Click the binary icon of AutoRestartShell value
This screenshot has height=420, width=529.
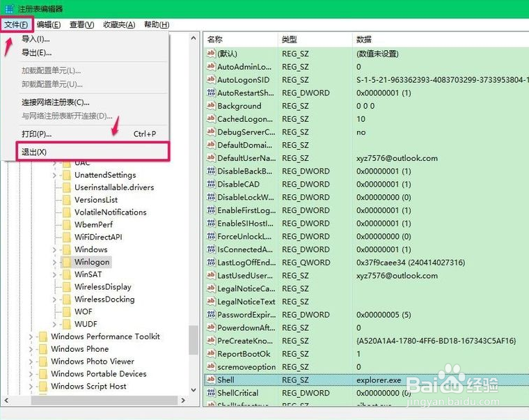pyautogui.click(x=211, y=93)
